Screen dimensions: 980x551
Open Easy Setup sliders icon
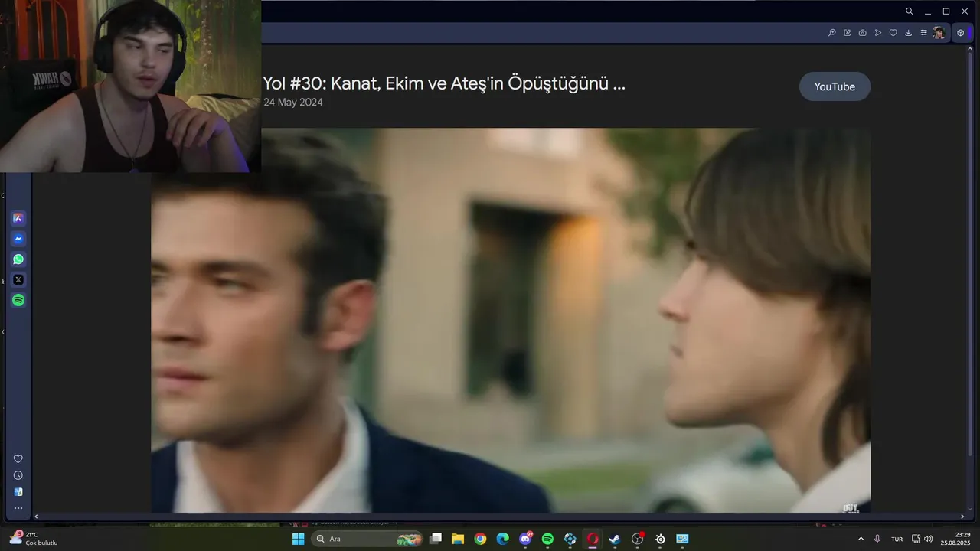[923, 33]
